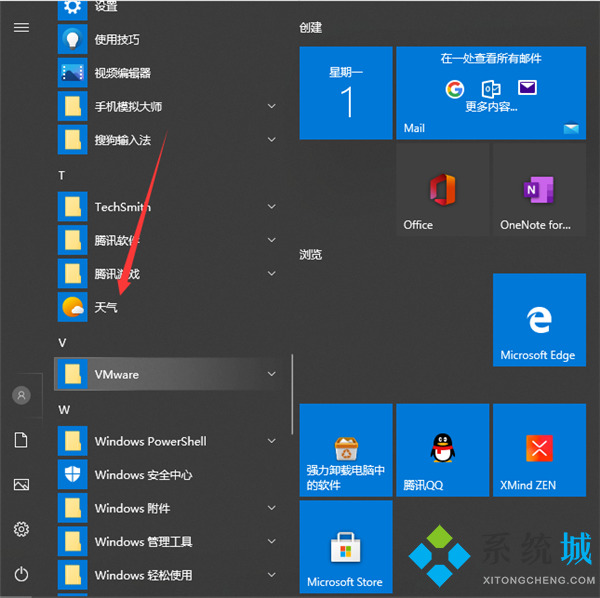600x598 pixels.
Task: Click the 手机模拟大师 folder label
Action: click(x=128, y=106)
